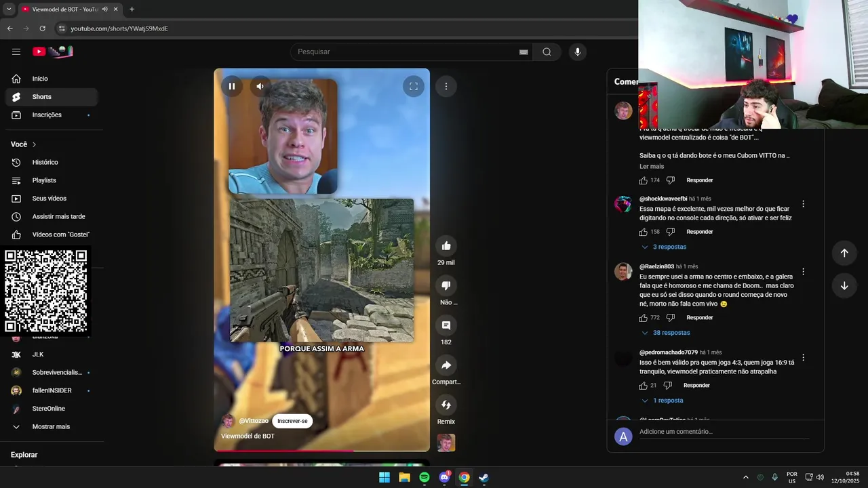Remix this Short
Viewport: 868px width, 488px height.
tap(446, 405)
